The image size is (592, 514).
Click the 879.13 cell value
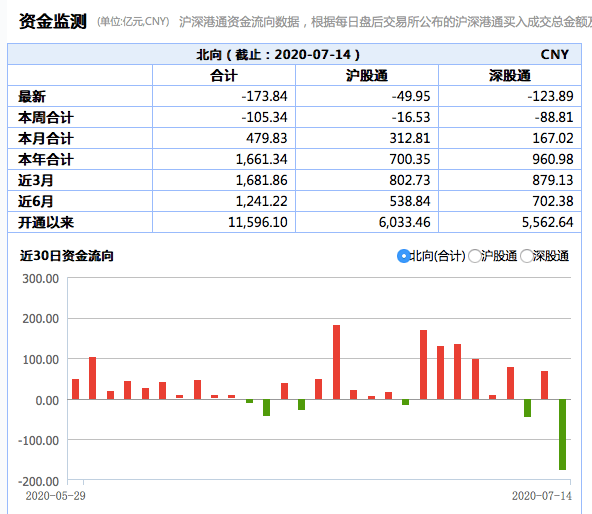[x=553, y=180]
